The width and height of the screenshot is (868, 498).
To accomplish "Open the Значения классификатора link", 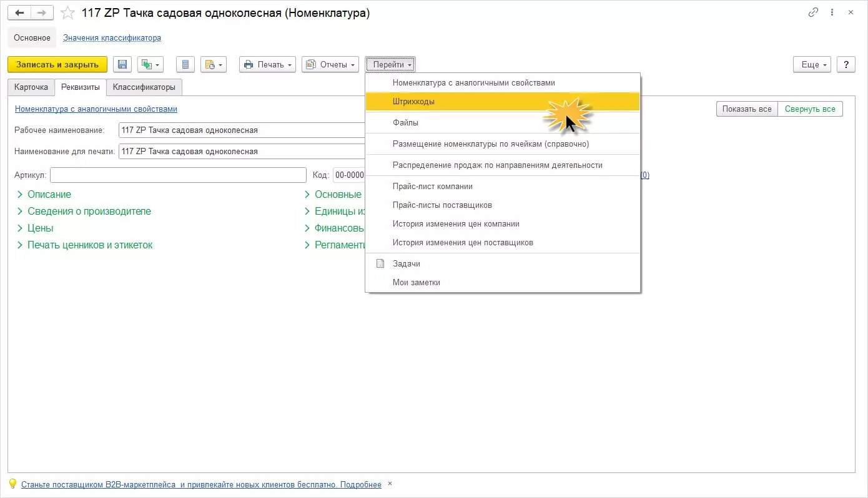I will [x=112, y=37].
